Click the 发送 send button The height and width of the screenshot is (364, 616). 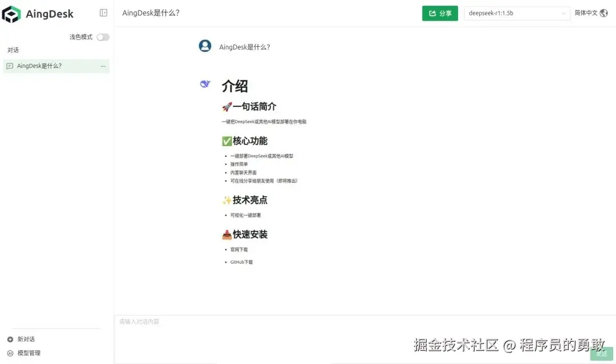point(602,354)
